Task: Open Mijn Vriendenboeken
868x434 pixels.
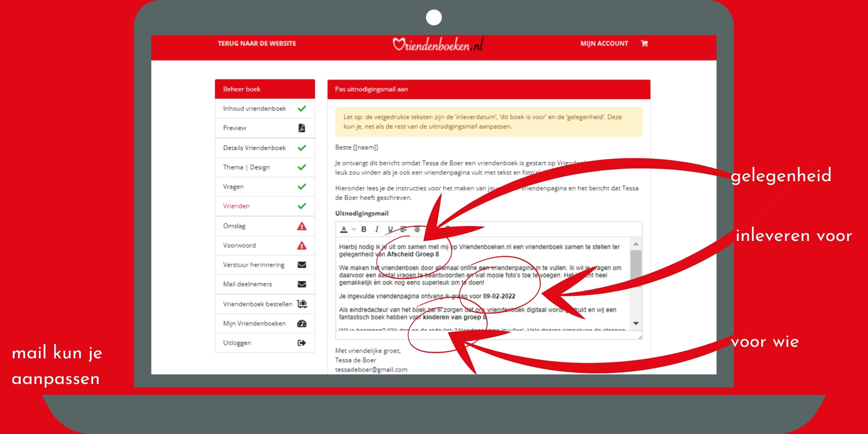Action: click(265, 324)
